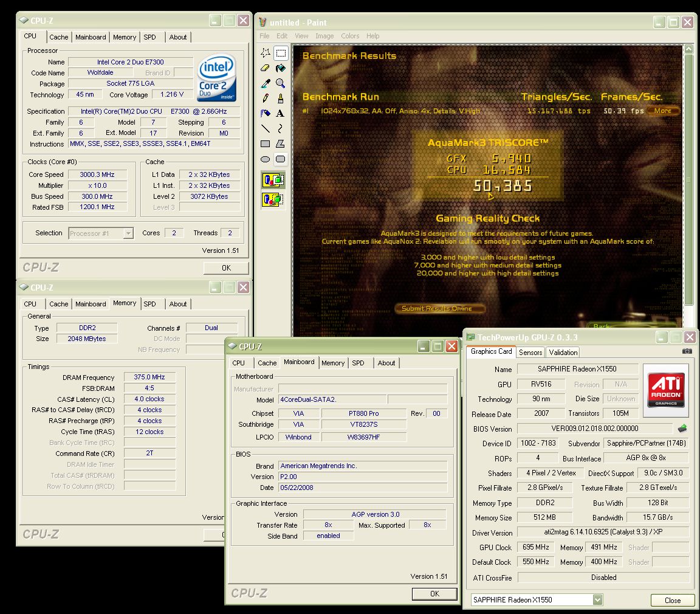Choose the opaque selection option in Paint
This screenshot has height=614, width=700.
tap(273, 180)
